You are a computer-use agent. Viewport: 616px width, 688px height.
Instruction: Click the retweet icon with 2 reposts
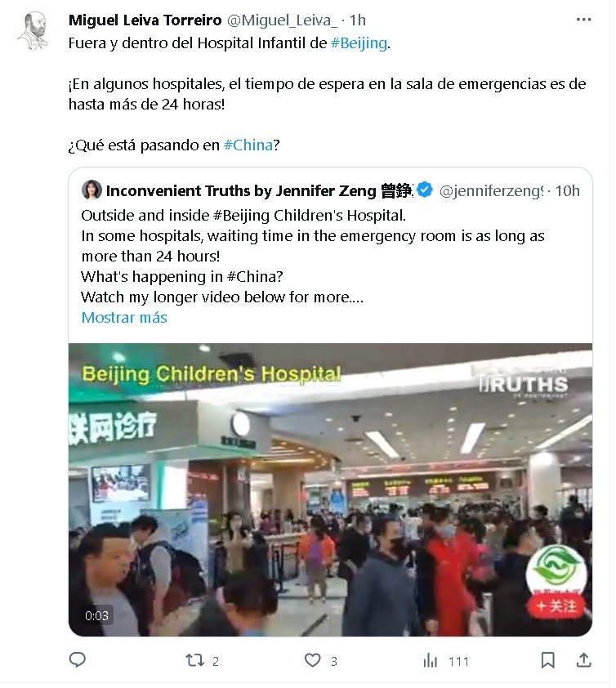click(x=194, y=660)
